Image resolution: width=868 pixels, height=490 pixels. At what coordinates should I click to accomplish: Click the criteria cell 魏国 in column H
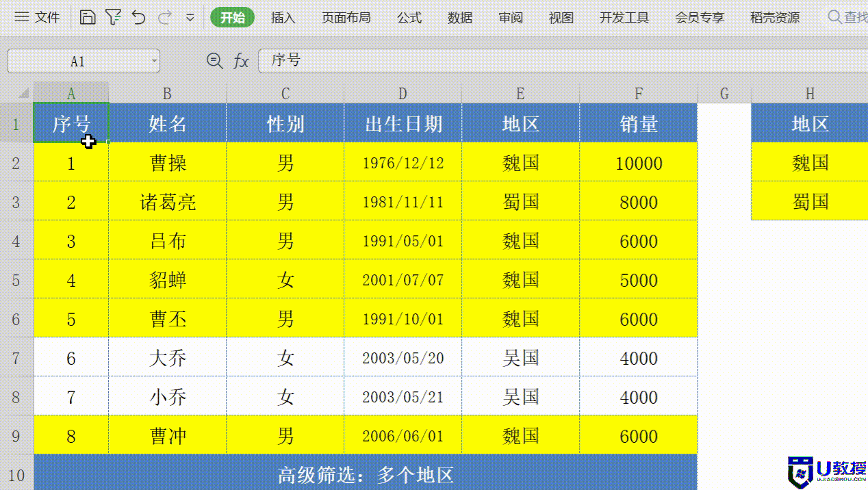[x=810, y=162]
